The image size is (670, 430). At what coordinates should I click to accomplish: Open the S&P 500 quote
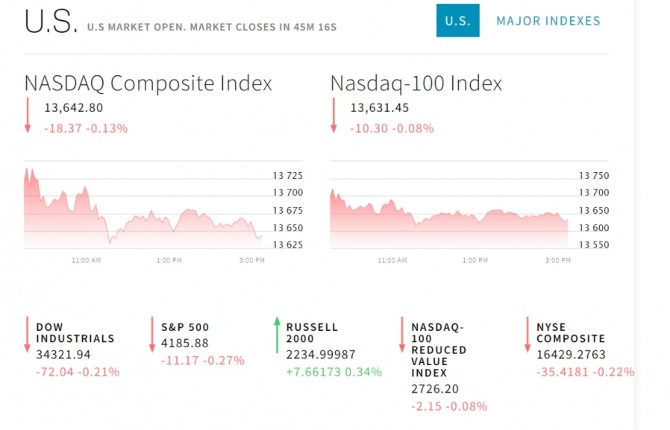(184, 326)
